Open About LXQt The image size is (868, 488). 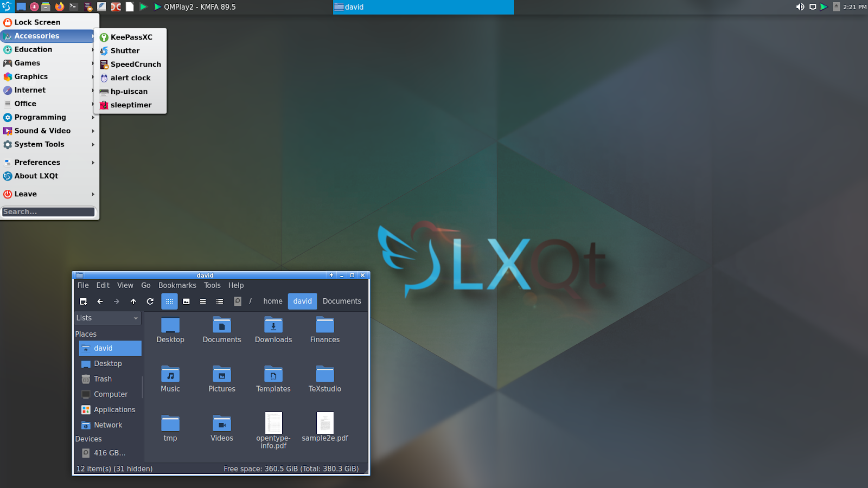click(x=49, y=176)
